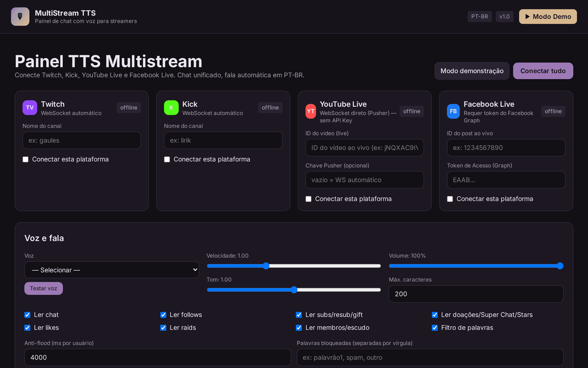Enable Conectar esta plataforma for Kick
Viewport: 588px width, 368px height.
pos(167,159)
